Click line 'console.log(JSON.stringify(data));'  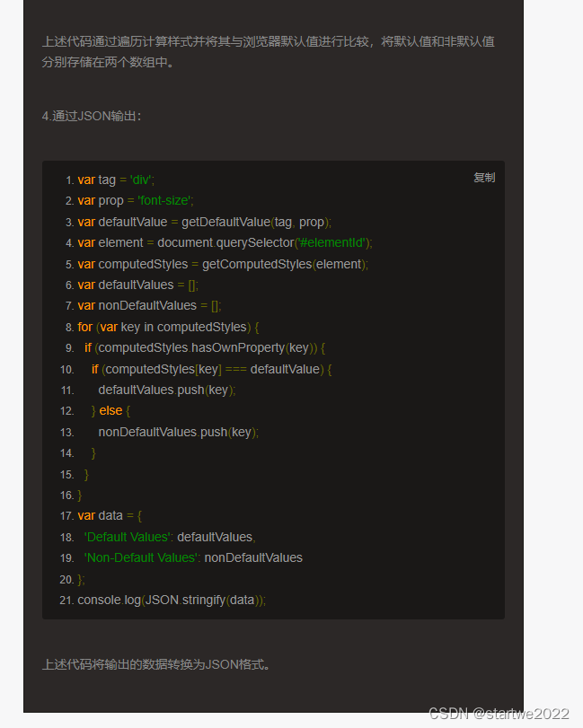point(172,601)
